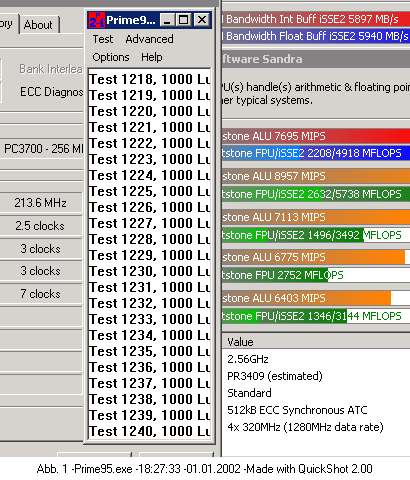Select the Test 1238 log line
Viewport: 410px width, 480px height.
[150, 399]
